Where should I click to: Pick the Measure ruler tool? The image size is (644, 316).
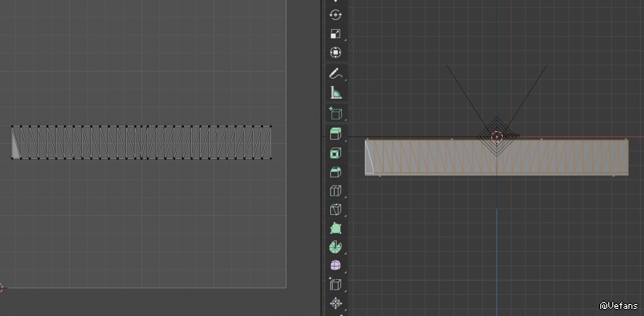point(335,92)
